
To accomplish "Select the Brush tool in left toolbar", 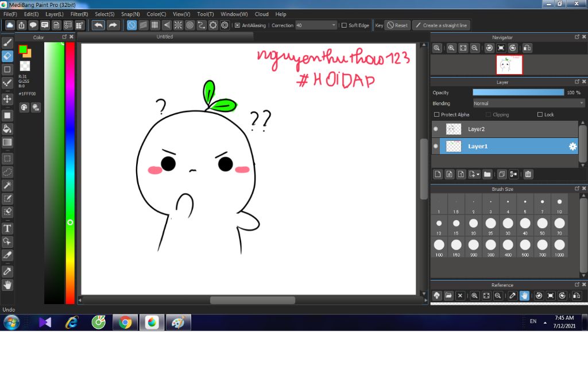I will coord(7,43).
